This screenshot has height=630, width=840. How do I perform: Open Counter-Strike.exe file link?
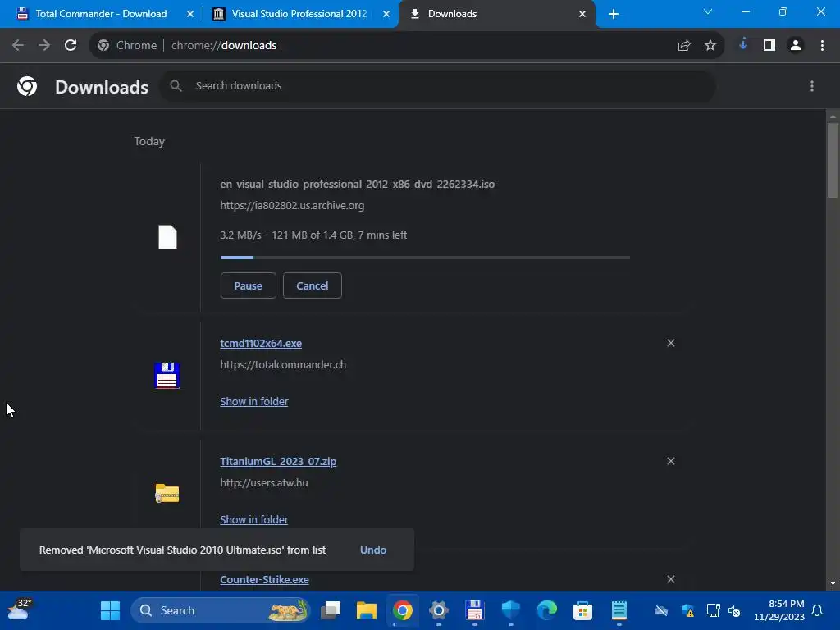[265, 580]
